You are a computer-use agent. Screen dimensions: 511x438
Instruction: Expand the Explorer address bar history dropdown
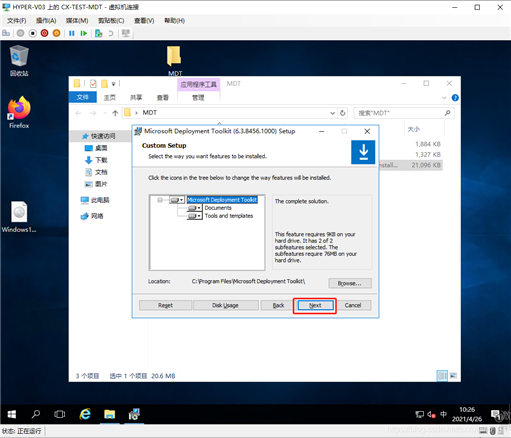pos(332,113)
